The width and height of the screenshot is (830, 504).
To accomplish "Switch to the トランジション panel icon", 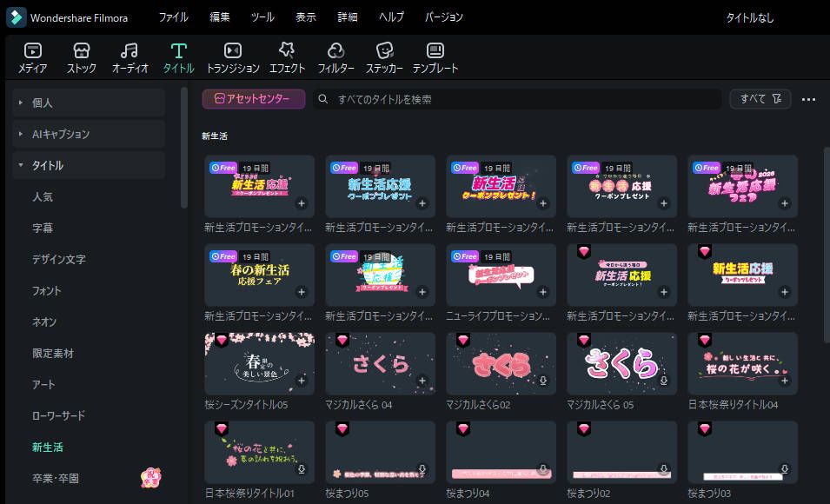I will (x=231, y=57).
